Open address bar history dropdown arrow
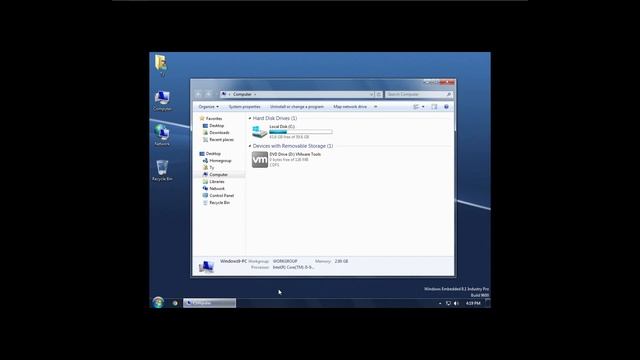This screenshot has width=640, height=360. pyautogui.click(x=371, y=94)
